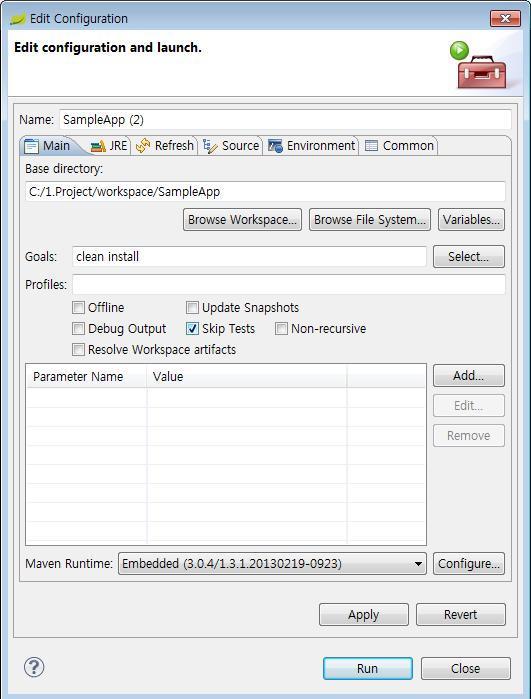Add a new parameter
Image resolution: width=531 pixels, height=699 pixels.
click(469, 376)
